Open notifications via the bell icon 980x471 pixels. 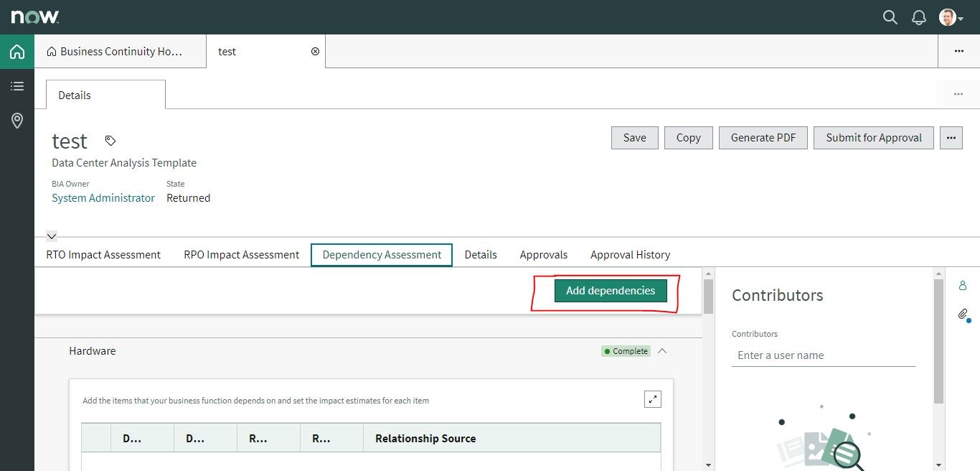click(919, 17)
